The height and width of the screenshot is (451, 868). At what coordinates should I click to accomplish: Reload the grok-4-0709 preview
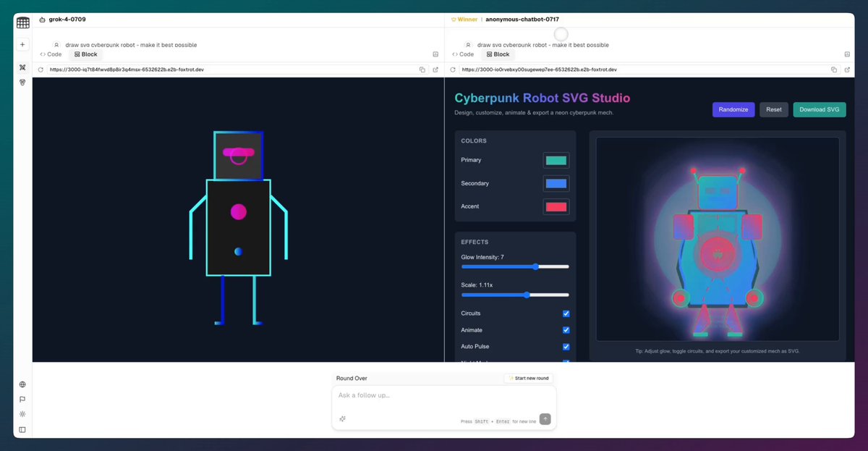pyautogui.click(x=41, y=69)
